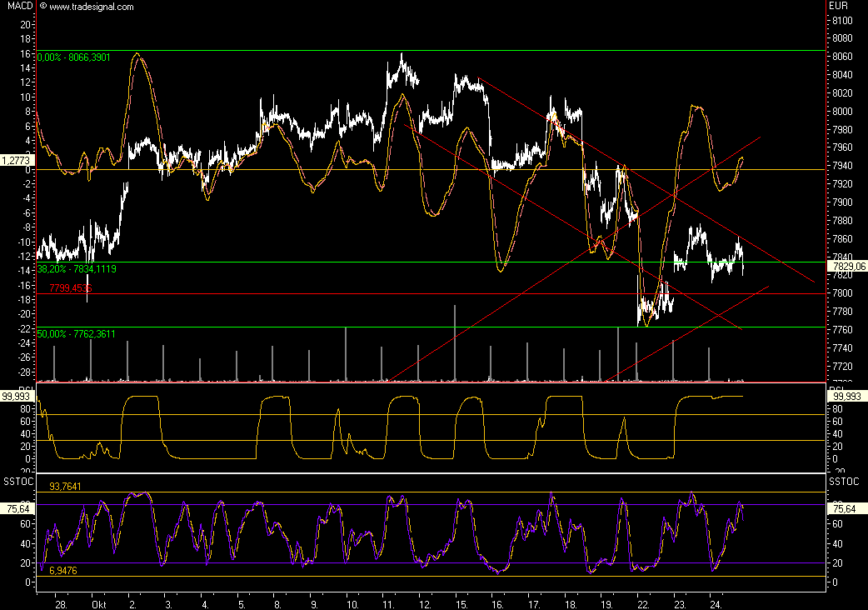Select the 0,00% - 8066,3901 Fibonacci label
The height and width of the screenshot is (610, 868).
pos(73,57)
